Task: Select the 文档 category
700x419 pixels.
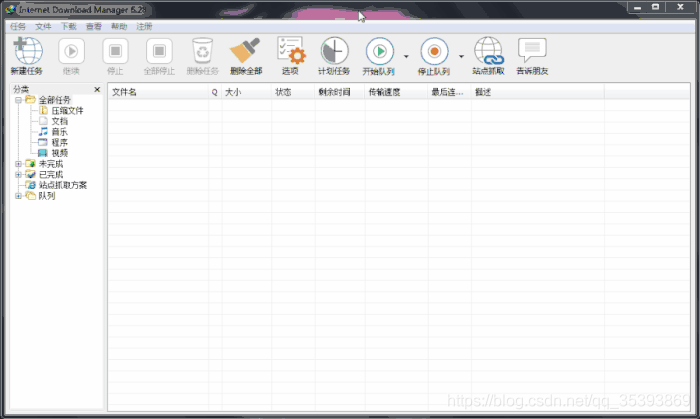Action: (59, 121)
